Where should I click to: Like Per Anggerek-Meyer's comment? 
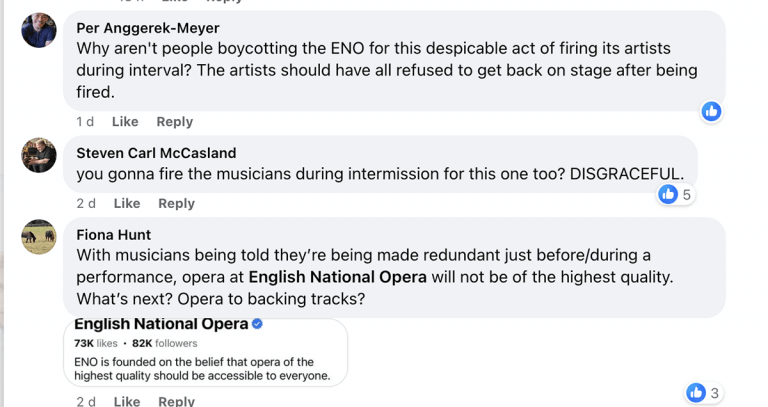tap(125, 122)
